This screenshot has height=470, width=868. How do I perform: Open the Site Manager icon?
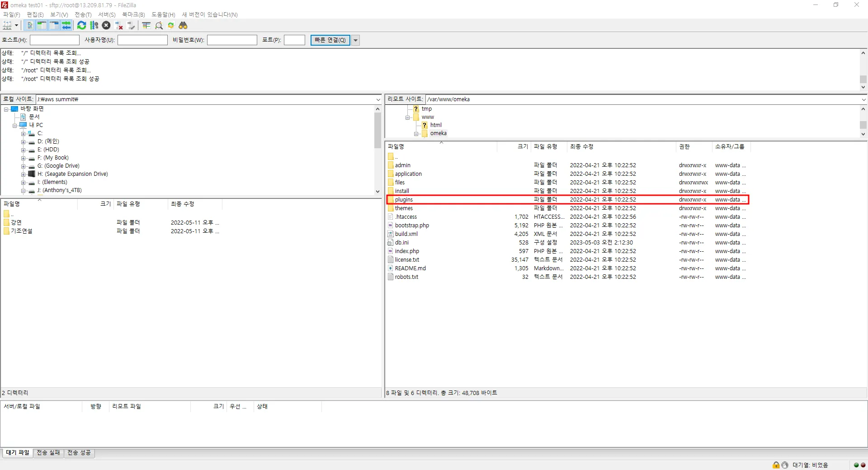tap(7, 25)
